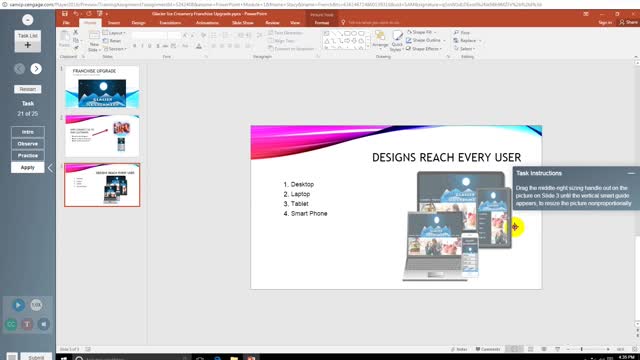The height and width of the screenshot is (360, 640).
Task: Open the Shape Outline dropdown
Action: (x=425, y=40)
